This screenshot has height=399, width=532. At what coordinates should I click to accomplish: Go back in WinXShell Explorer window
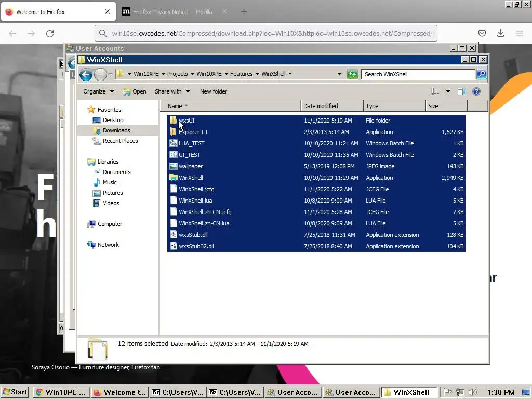tap(86, 74)
